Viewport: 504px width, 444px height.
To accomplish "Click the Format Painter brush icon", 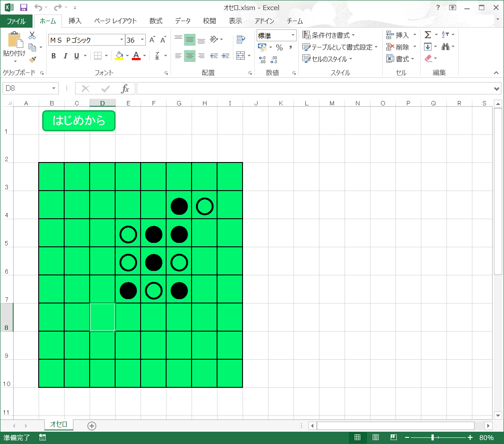I will click(x=33, y=59).
